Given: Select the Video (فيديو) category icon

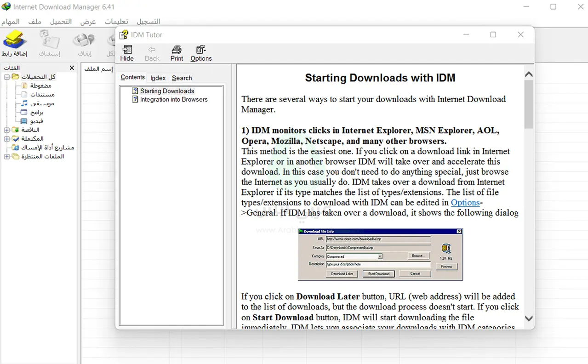Looking at the screenshot, I should click(x=24, y=121).
